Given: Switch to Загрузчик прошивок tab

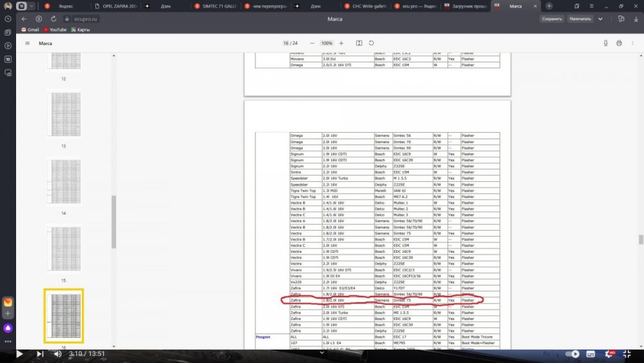Looking at the screenshot, I should point(466,6).
